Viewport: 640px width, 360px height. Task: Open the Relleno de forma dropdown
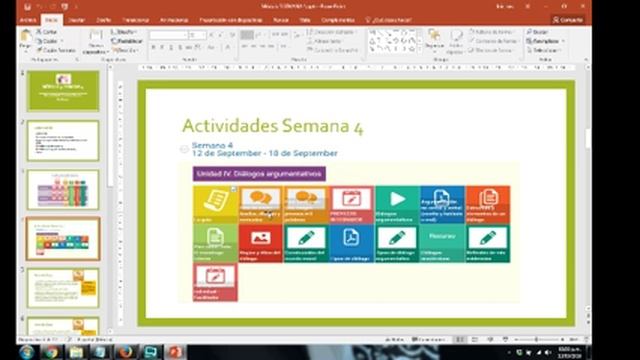coord(492,32)
